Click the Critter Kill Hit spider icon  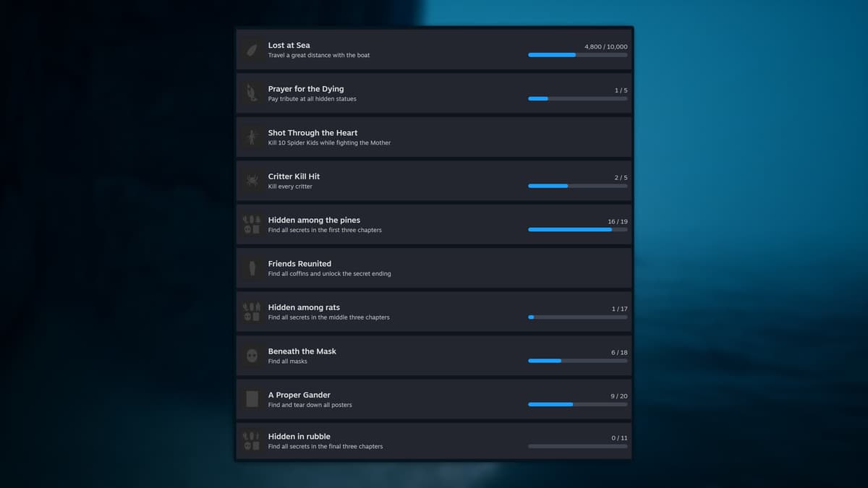(x=252, y=181)
